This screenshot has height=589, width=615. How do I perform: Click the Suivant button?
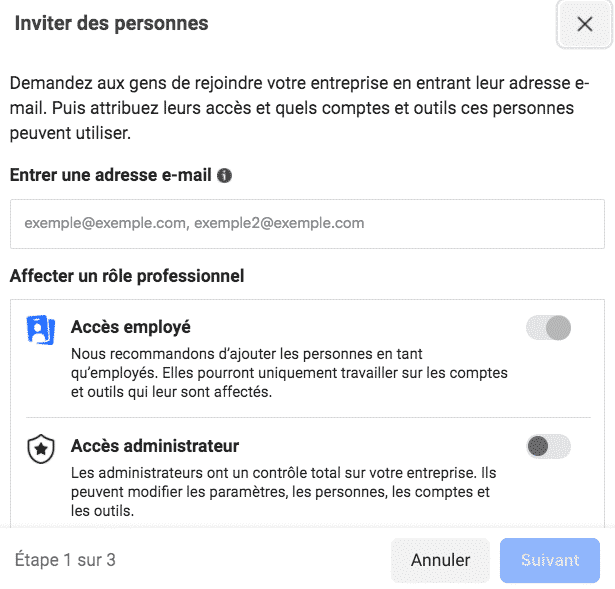tap(550, 560)
